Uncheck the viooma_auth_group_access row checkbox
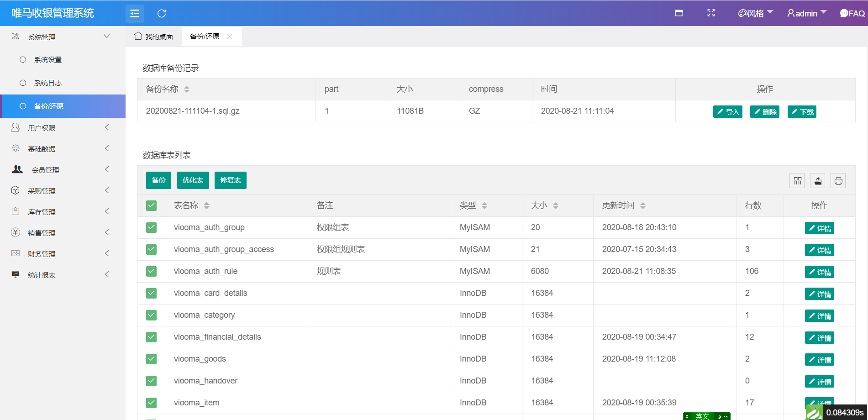This screenshot has width=868, height=420. 152,249
